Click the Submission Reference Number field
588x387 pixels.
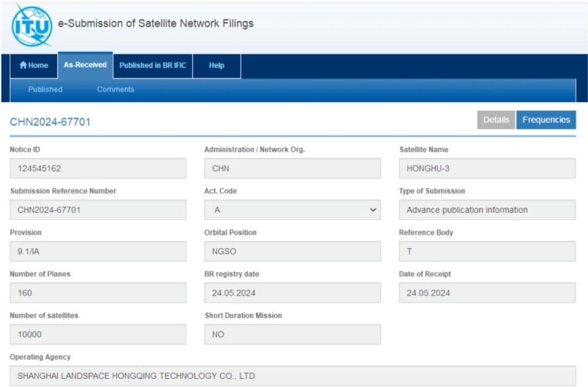tap(98, 210)
